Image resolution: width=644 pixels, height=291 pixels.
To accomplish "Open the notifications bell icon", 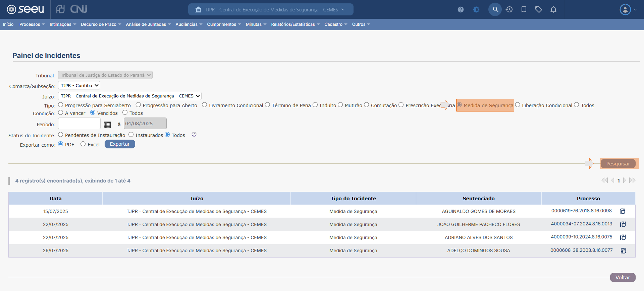I will (x=553, y=10).
